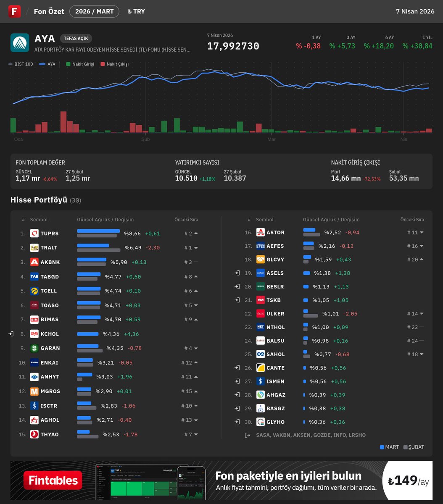Click the AGHOL stock logo
The height and width of the screenshot is (504, 443).
tap(34, 420)
